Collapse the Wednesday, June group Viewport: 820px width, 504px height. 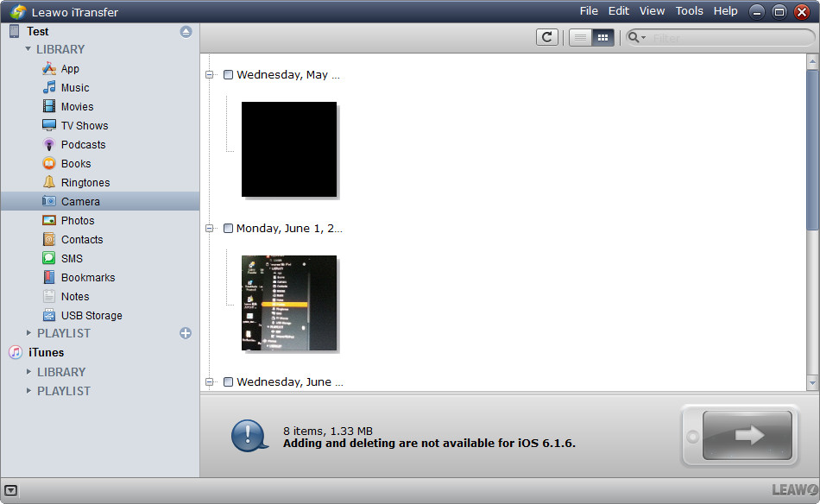click(209, 382)
